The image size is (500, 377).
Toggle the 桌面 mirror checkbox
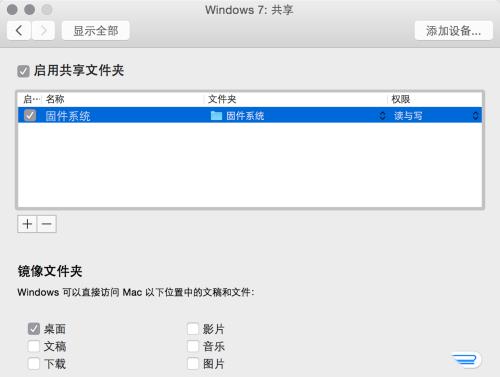coord(34,329)
